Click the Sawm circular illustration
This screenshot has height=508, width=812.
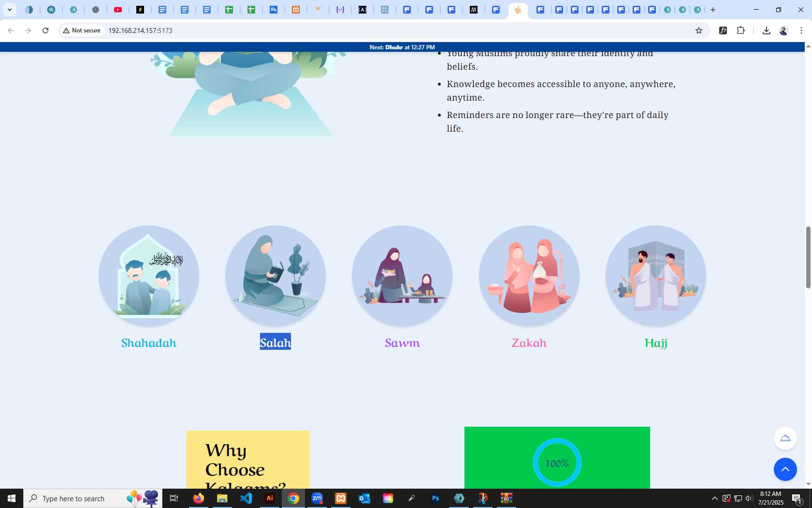coord(402,276)
